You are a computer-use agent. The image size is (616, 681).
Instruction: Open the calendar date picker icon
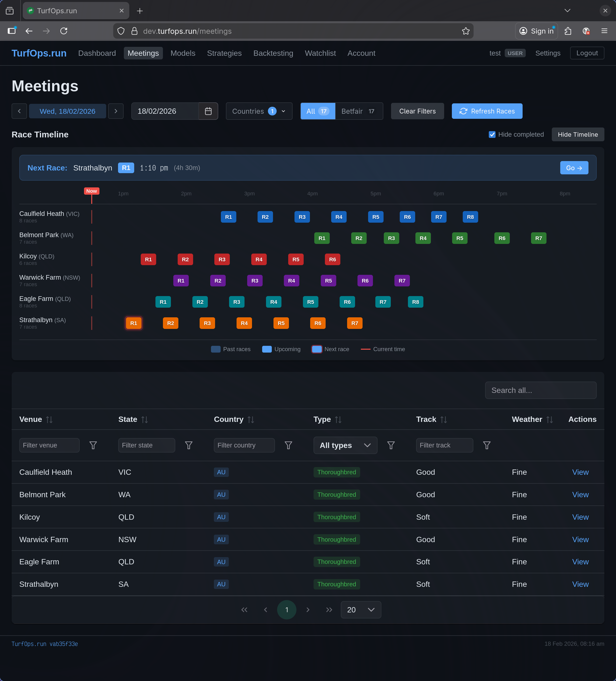tap(208, 111)
